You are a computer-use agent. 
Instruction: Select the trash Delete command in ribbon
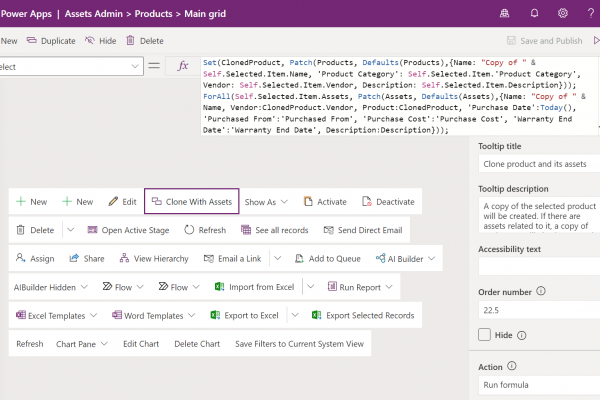(x=35, y=230)
